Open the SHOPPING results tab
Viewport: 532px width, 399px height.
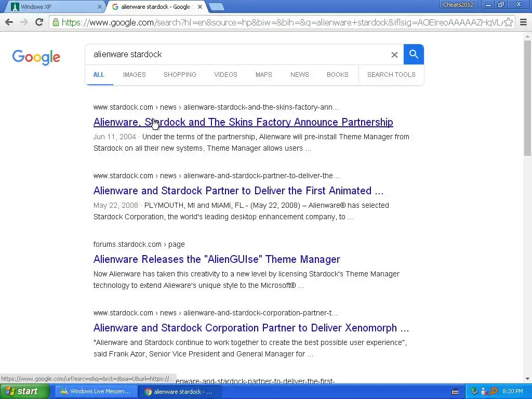(180, 75)
